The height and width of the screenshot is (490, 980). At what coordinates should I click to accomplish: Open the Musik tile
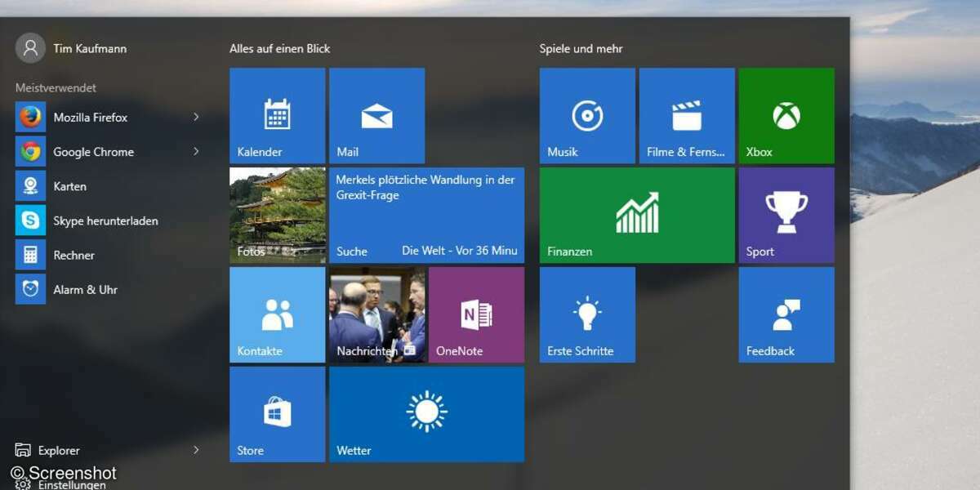click(587, 115)
